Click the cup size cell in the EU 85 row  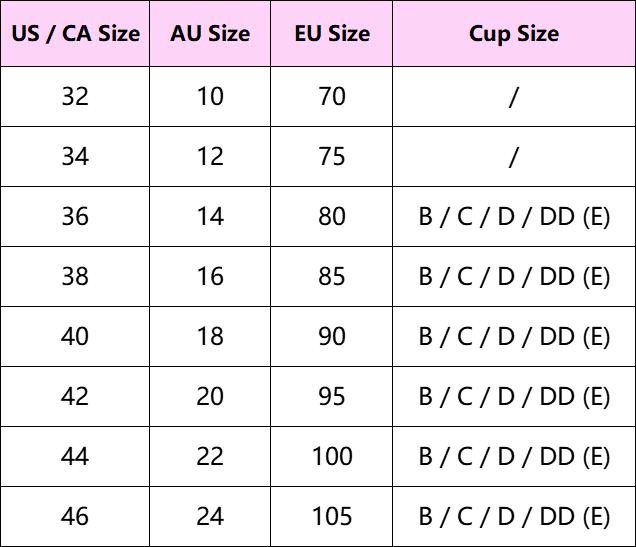(514, 277)
